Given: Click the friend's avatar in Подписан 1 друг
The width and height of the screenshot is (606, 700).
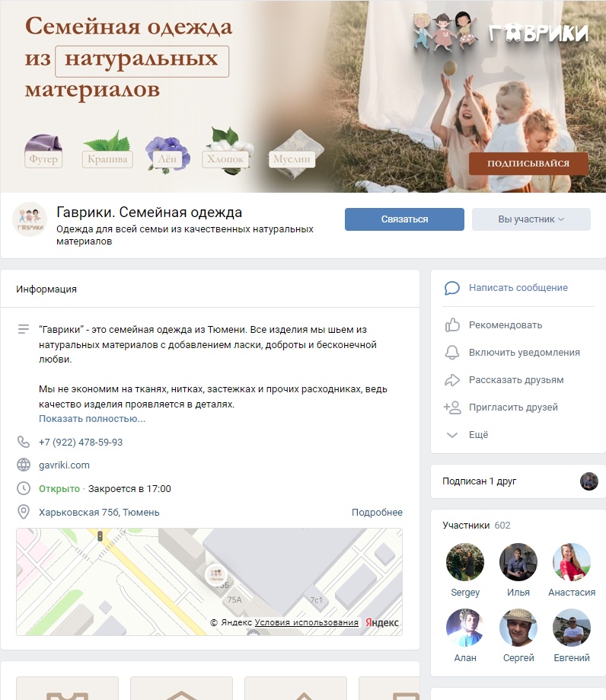Looking at the screenshot, I should 588,481.
